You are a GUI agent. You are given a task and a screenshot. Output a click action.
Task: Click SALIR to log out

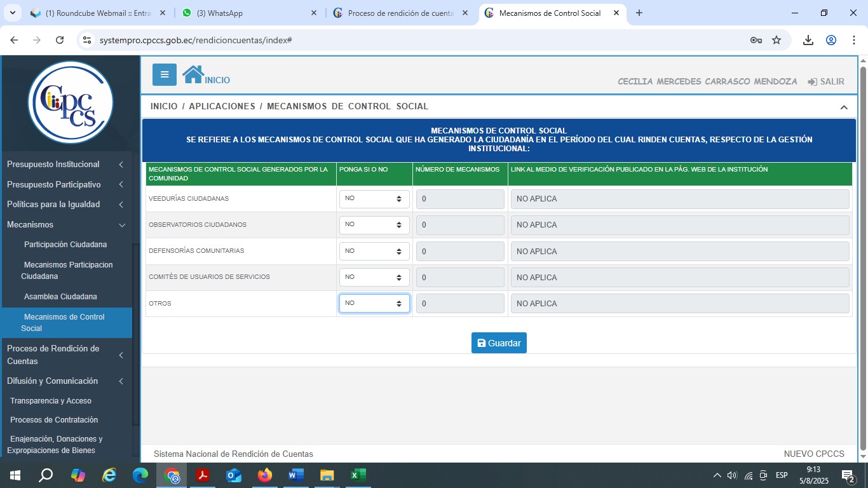coord(825,81)
